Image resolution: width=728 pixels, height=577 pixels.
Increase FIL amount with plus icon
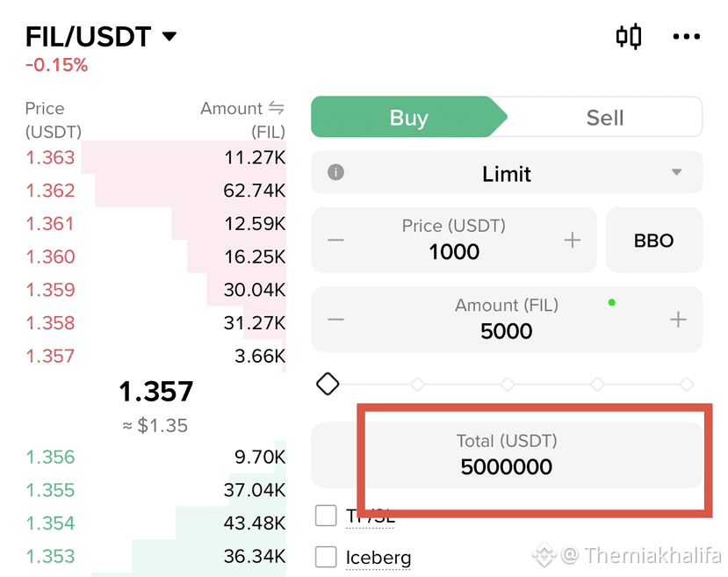tap(678, 320)
